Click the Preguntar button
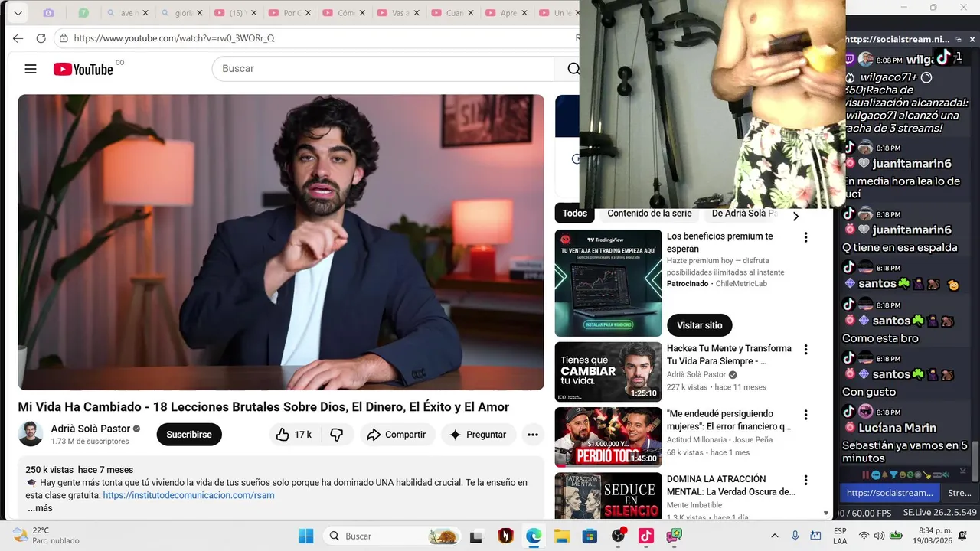980x551 pixels. point(478,435)
